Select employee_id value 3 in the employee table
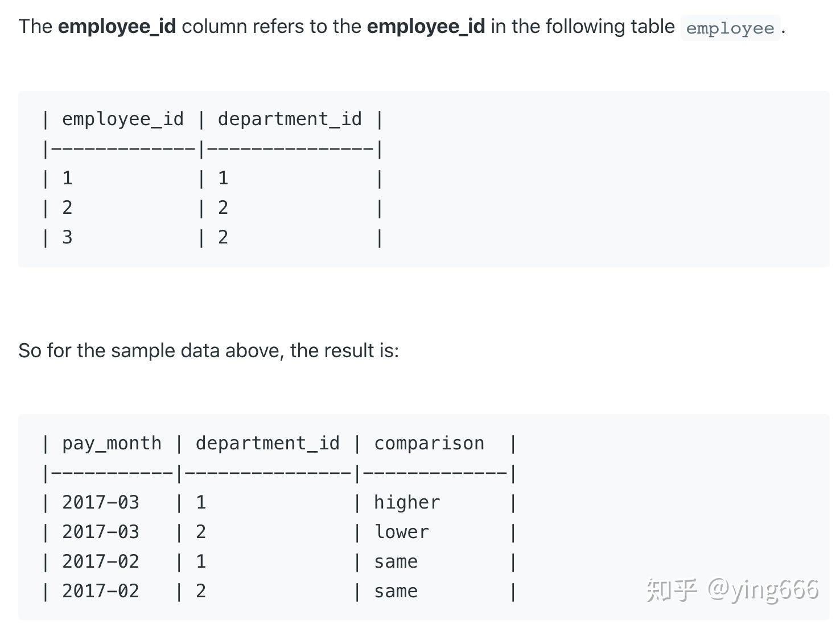The height and width of the screenshot is (628, 840). [67, 237]
